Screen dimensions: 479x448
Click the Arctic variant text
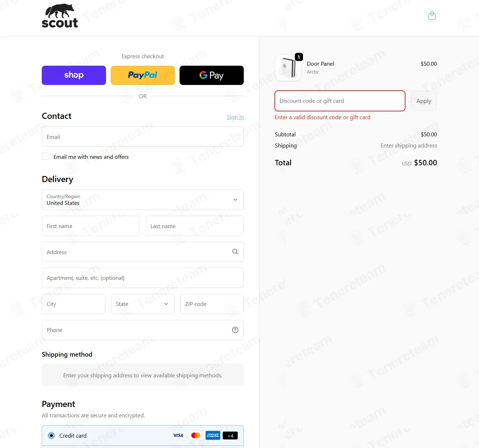pos(313,72)
